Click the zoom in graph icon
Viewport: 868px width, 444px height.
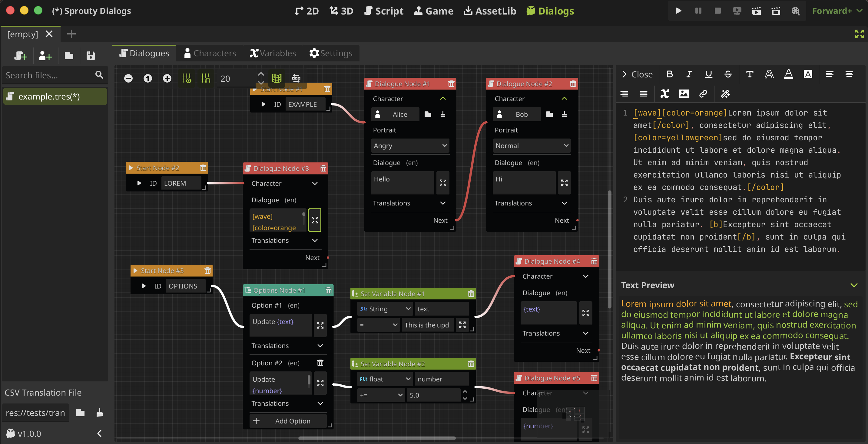coord(167,78)
